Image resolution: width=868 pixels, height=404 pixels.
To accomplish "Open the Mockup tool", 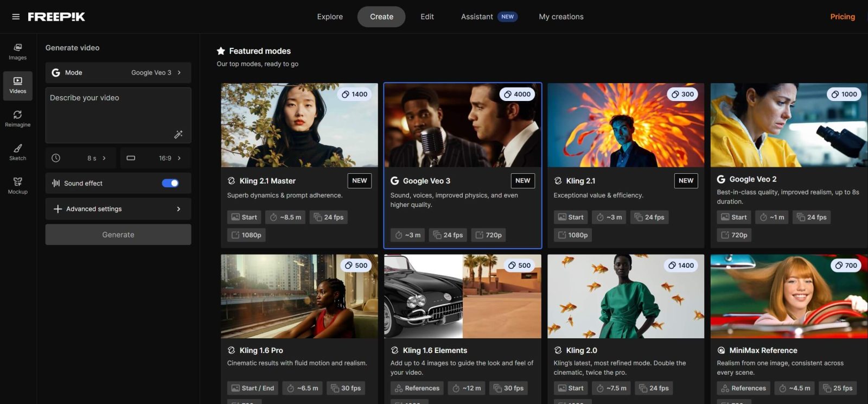I will 17,185.
